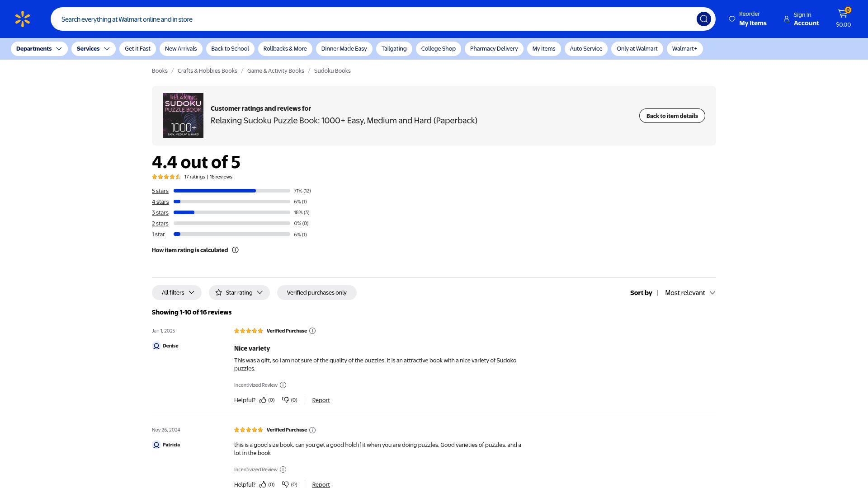This screenshot has height=488, width=868.
Task: Report Denise's review
Action: tap(321, 400)
